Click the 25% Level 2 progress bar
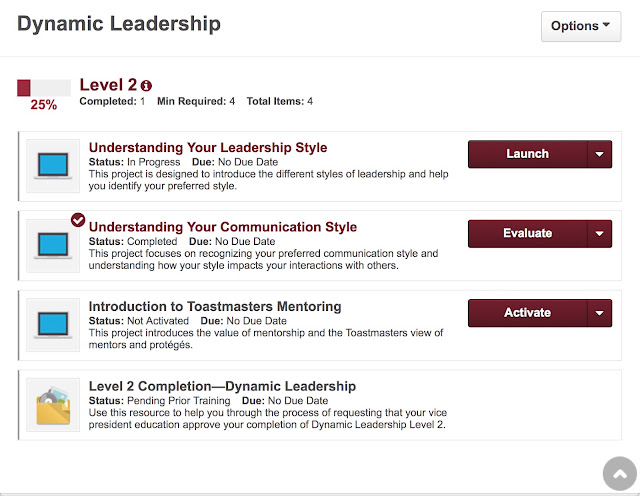Viewport: 640px width, 496px height. pyautogui.click(x=44, y=88)
